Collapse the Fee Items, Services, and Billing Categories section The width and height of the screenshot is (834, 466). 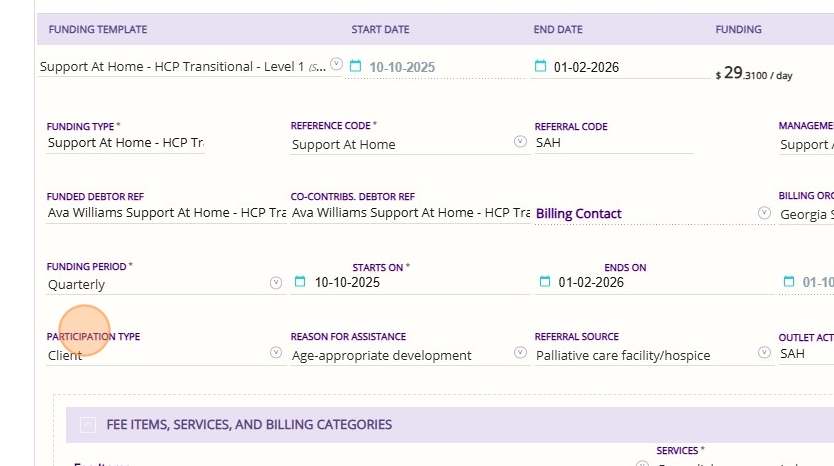(88, 425)
